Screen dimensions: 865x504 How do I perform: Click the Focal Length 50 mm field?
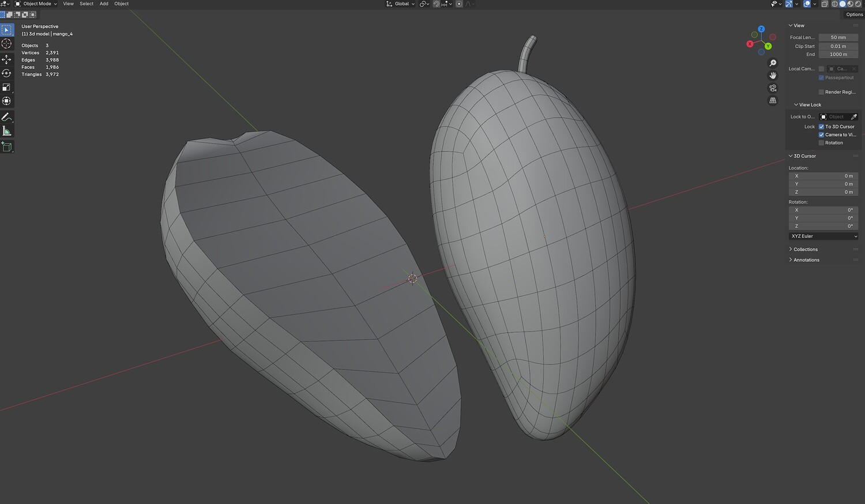click(838, 37)
